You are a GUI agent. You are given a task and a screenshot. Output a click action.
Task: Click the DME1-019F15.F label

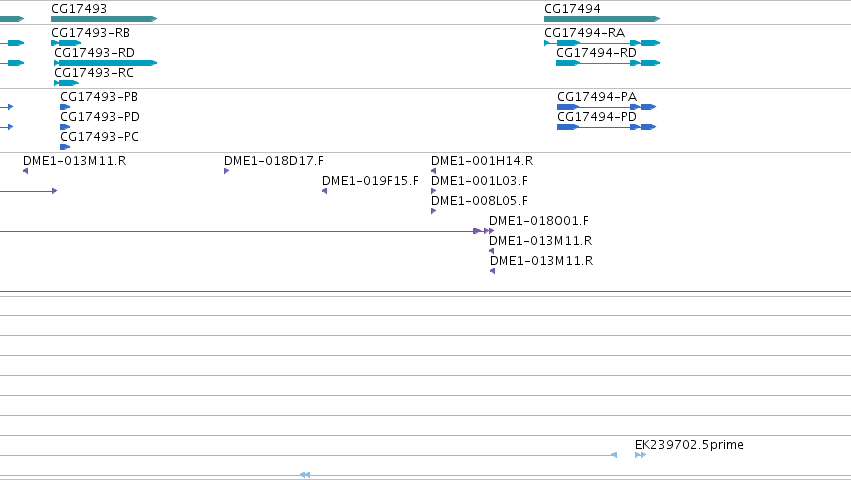370,181
